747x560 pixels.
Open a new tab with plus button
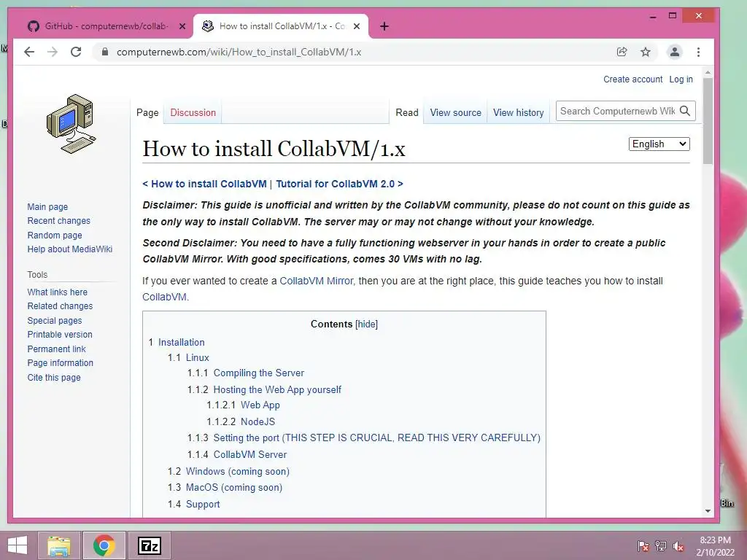tap(384, 26)
